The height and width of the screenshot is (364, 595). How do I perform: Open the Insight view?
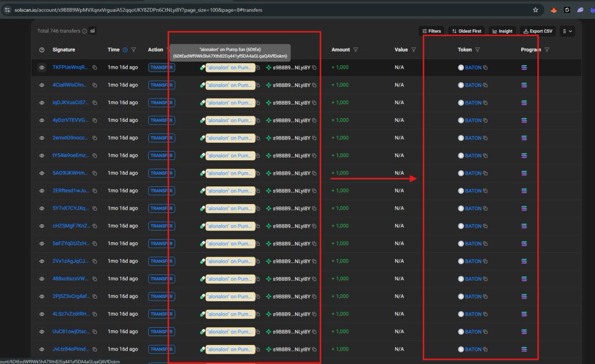point(502,31)
